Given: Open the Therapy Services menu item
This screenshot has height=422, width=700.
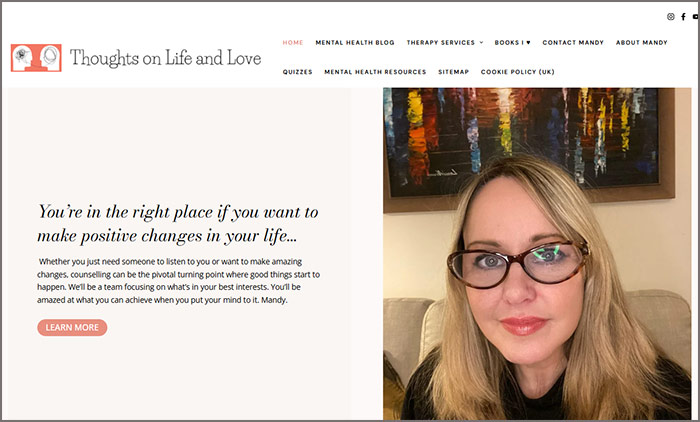Looking at the screenshot, I should pos(441,42).
